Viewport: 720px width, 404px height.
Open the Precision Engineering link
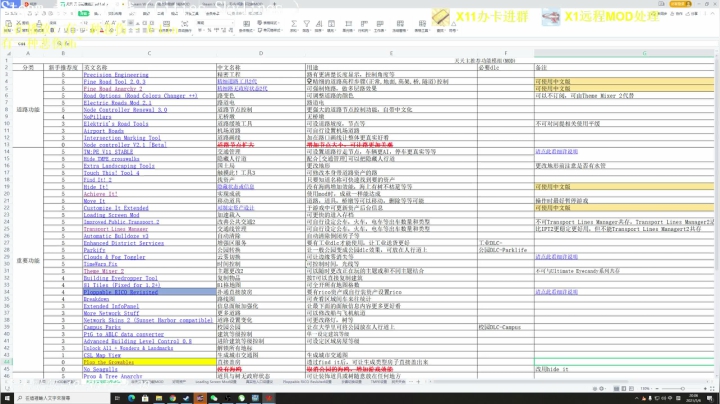point(116,74)
